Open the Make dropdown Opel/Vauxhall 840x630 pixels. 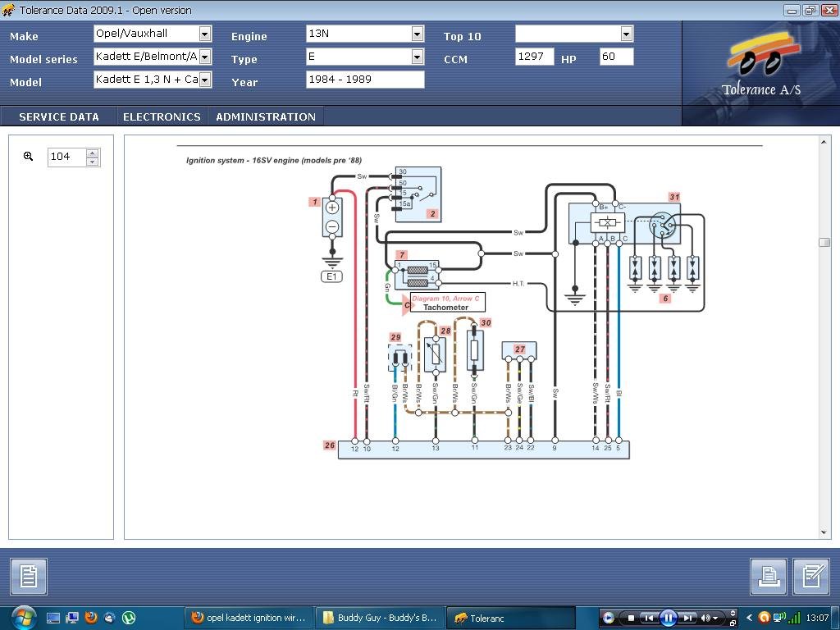(204, 34)
